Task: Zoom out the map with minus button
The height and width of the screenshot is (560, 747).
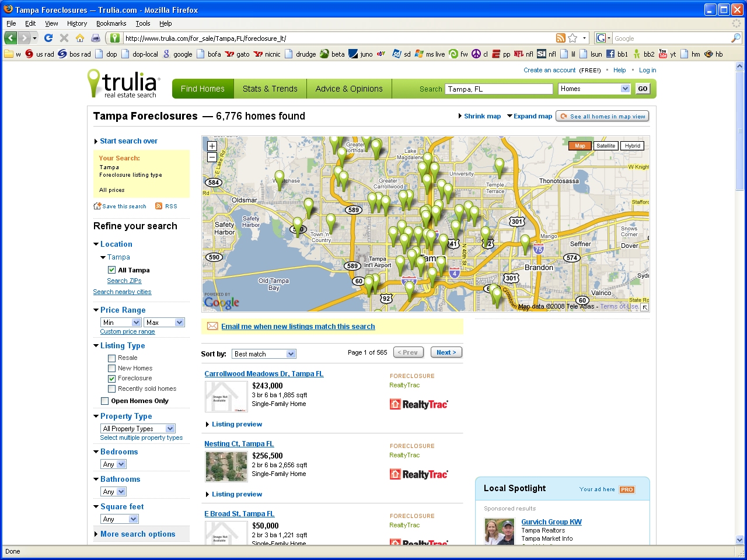Action: click(212, 157)
